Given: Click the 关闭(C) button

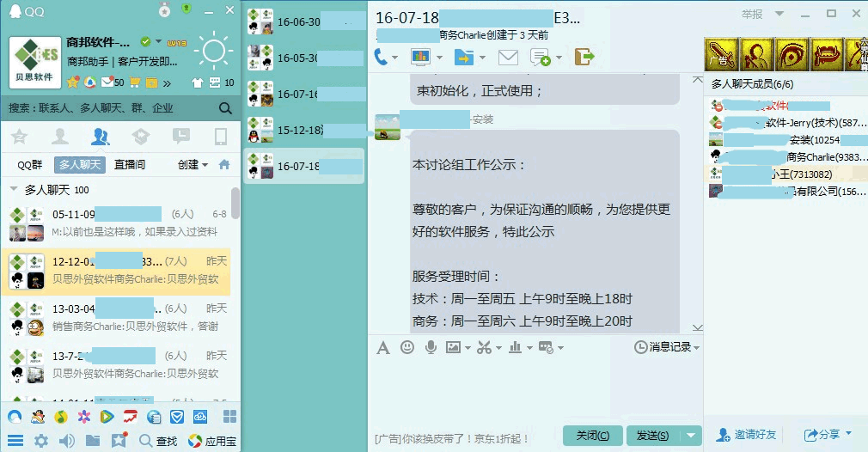Looking at the screenshot, I should click(593, 436).
